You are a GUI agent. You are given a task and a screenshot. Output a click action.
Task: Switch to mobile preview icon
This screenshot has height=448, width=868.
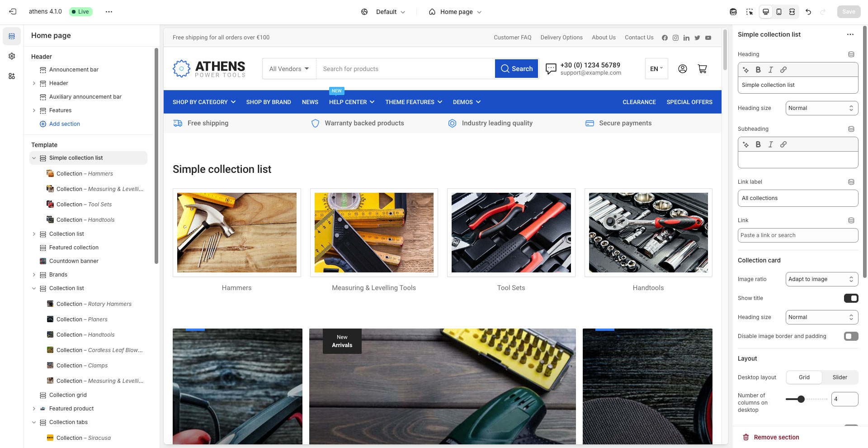pyautogui.click(x=779, y=12)
